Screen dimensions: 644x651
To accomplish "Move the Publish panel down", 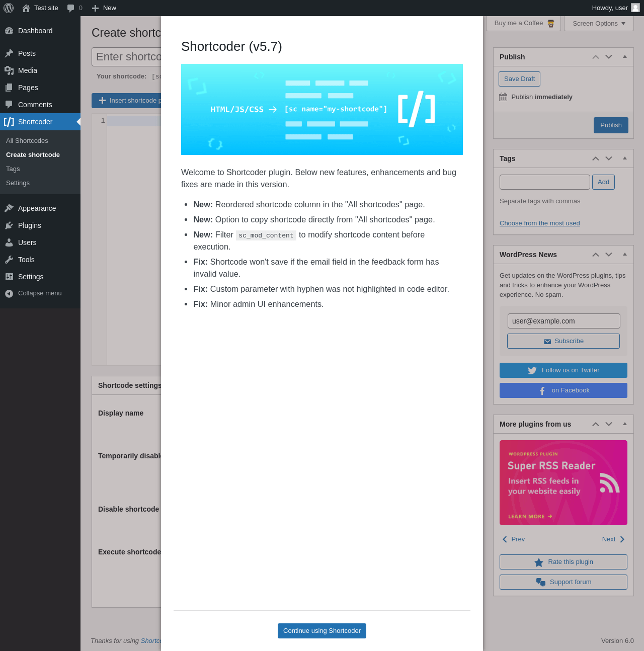I will coord(609,57).
